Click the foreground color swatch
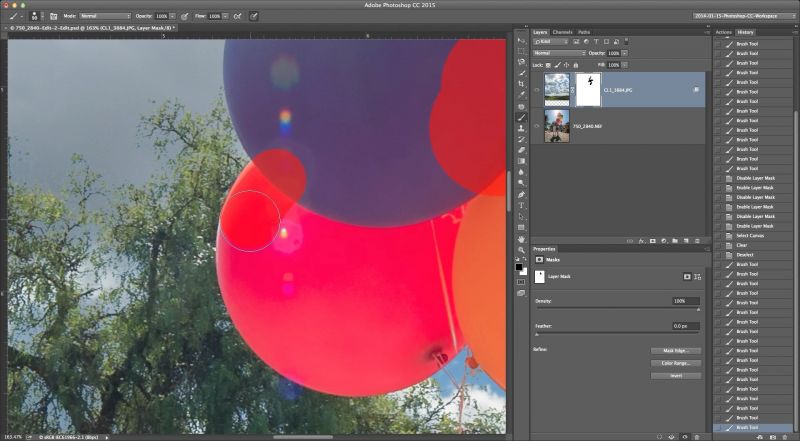The width and height of the screenshot is (800, 441). coord(519,267)
